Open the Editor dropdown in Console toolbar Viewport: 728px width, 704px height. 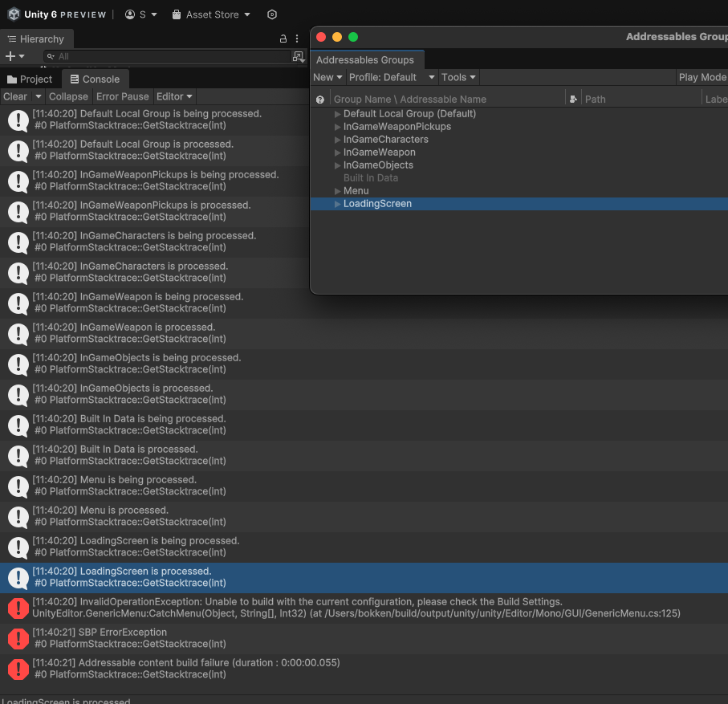173,96
